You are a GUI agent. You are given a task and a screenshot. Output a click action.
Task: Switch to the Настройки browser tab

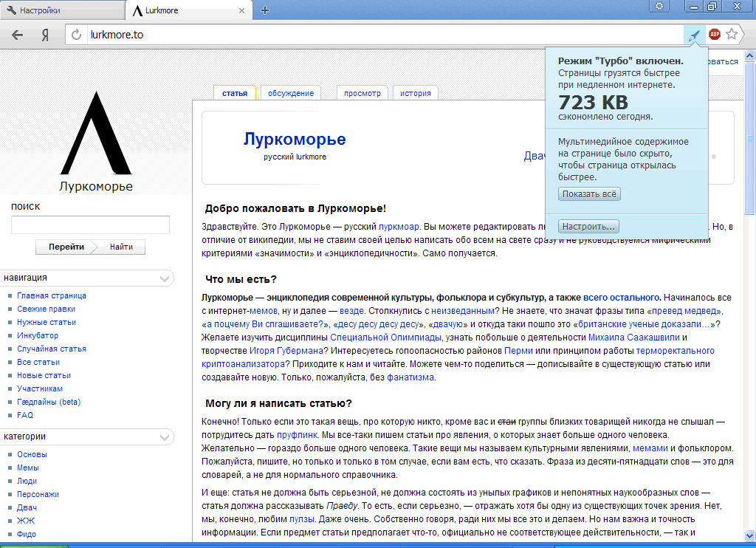coord(63,10)
